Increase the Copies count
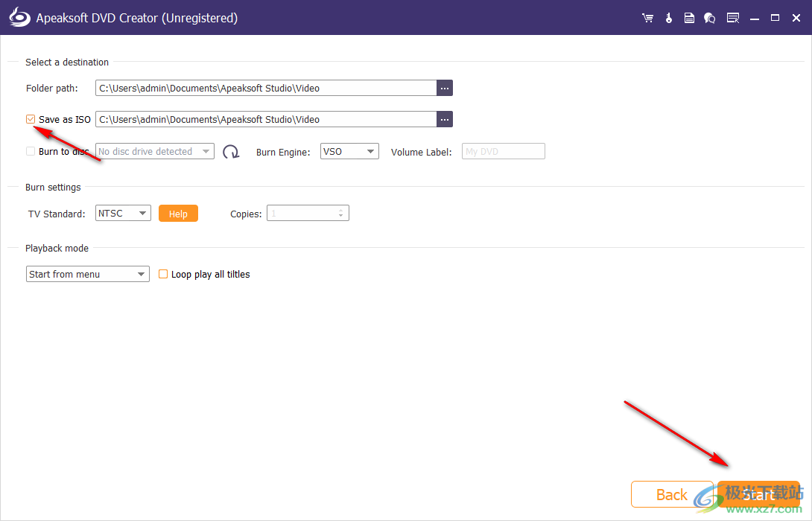812x521 pixels. click(340, 210)
